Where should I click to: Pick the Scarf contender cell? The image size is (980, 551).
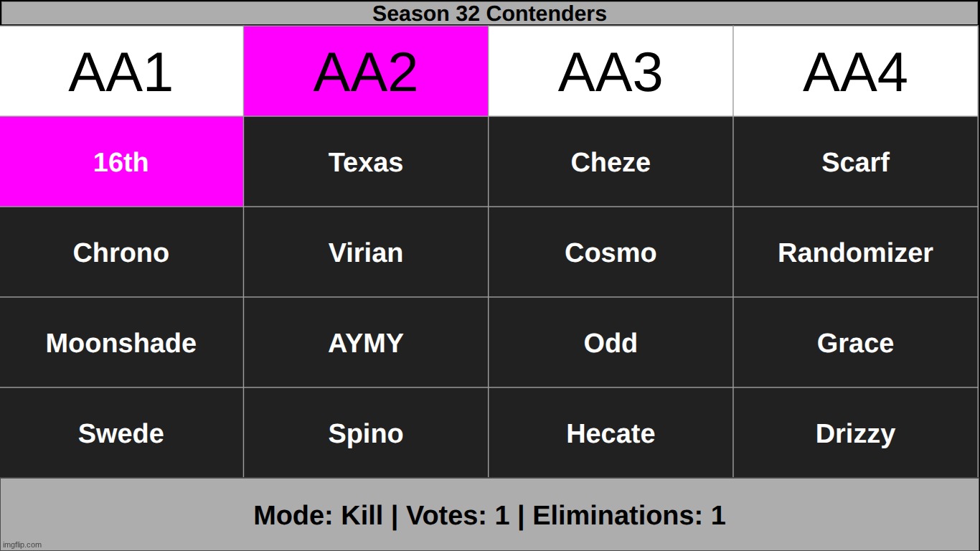click(855, 162)
